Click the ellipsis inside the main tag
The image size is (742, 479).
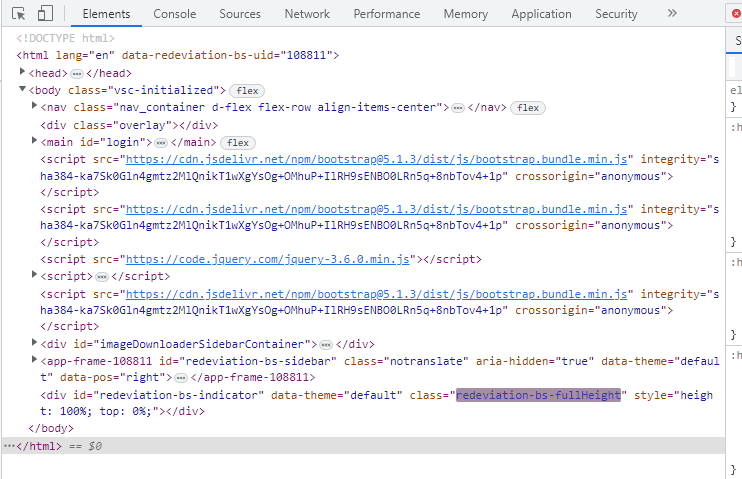tap(161, 143)
